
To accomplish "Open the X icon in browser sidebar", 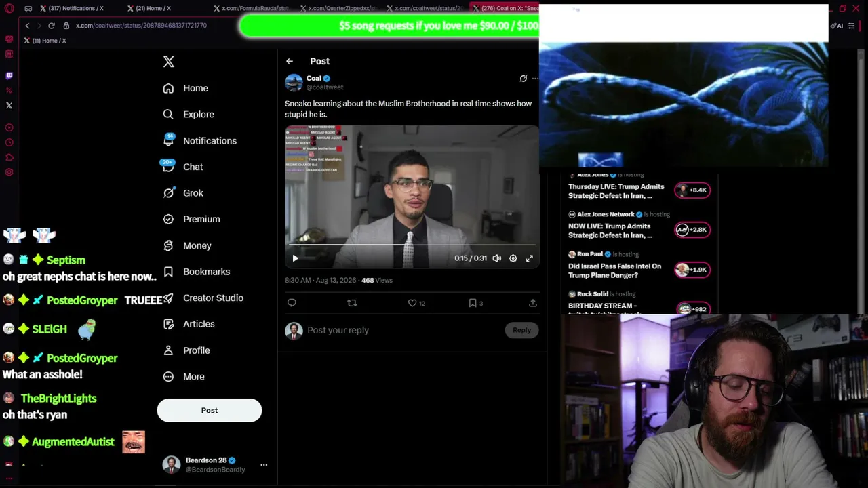I will [9, 106].
